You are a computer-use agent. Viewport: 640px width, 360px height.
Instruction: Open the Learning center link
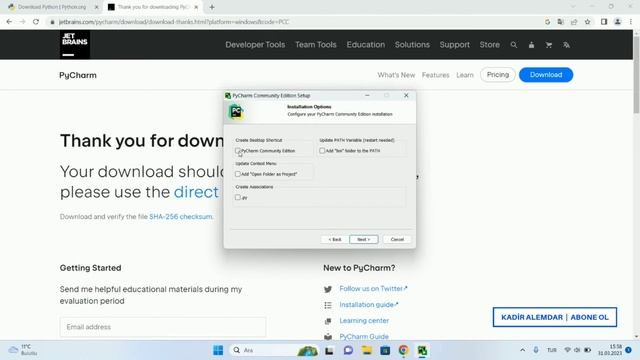click(x=364, y=321)
